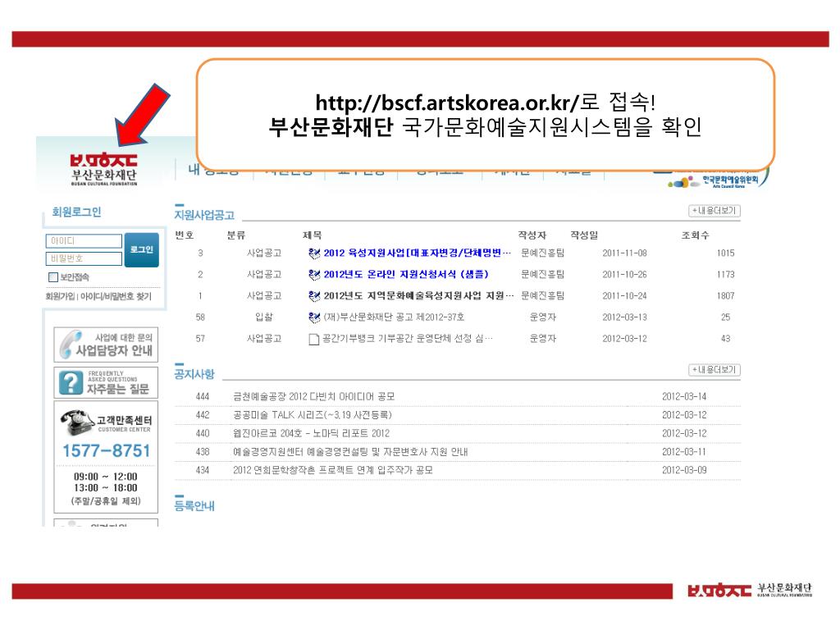The height and width of the screenshot is (630, 840).
Task: Click date 2011-11-08 in the table
Action: [x=624, y=253]
